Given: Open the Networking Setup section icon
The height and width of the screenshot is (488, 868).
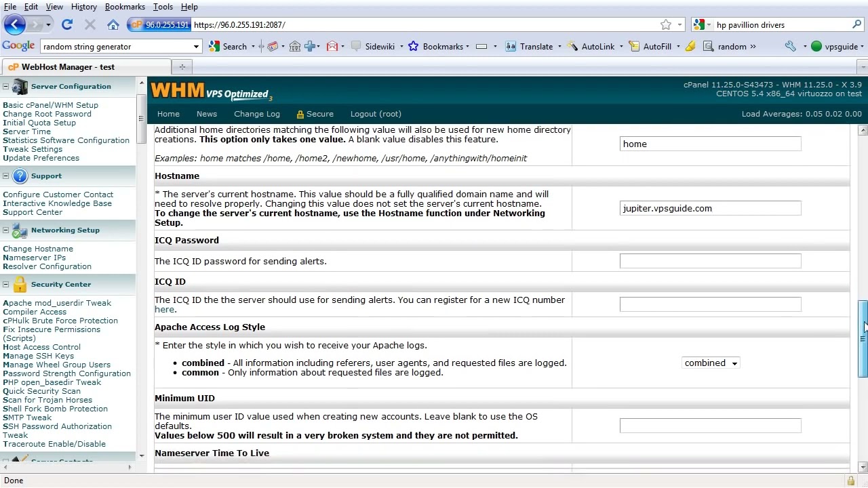Looking at the screenshot, I should coord(20,230).
